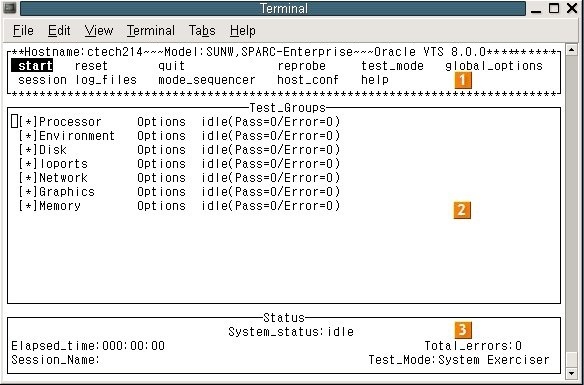Select the mode_sequencer command
The image size is (584, 385).
pyautogui.click(x=207, y=80)
